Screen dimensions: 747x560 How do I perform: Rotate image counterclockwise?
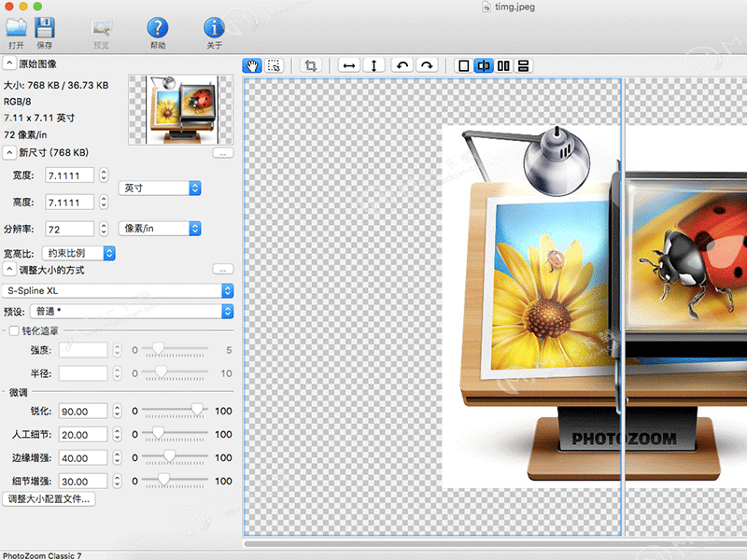click(402, 65)
